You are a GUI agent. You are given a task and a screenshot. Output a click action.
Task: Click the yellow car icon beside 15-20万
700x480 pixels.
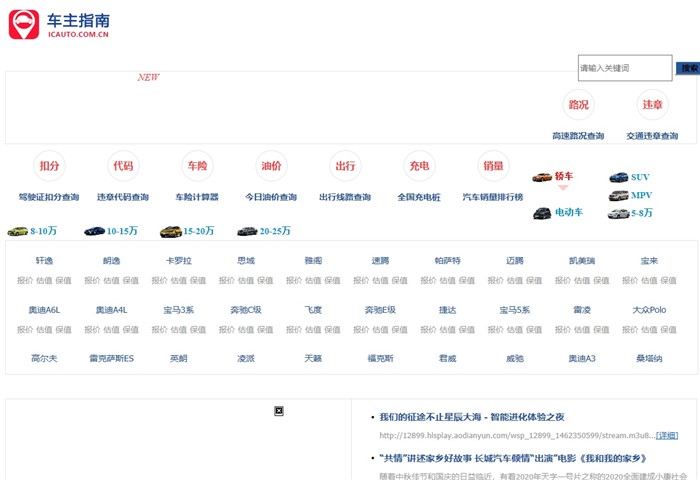[171, 231]
